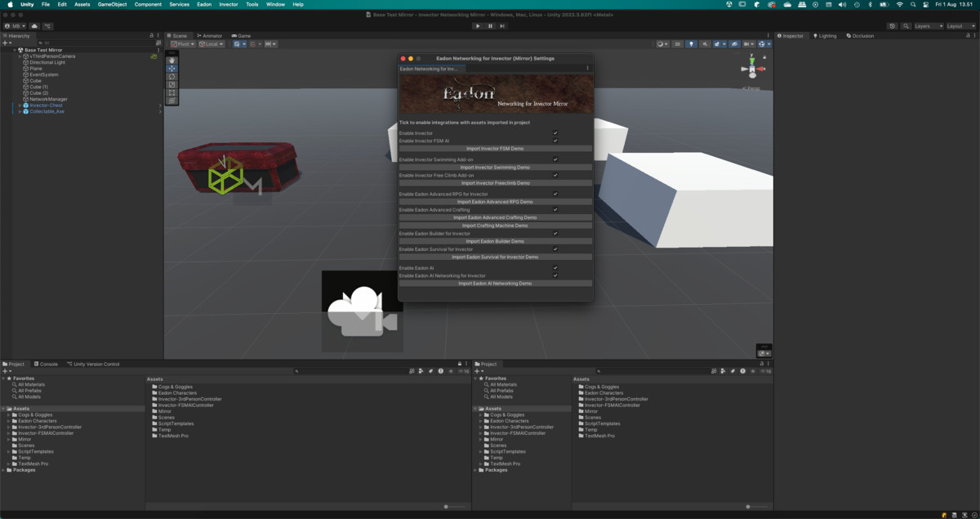Image resolution: width=980 pixels, height=519 pixels.
Task: Expand the vThirdPersonCamera hierarchy item
Action: [20, 56]
